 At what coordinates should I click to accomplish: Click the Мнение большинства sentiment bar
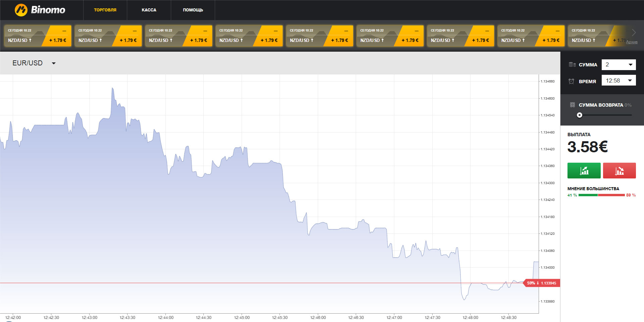tap(601, 195)
